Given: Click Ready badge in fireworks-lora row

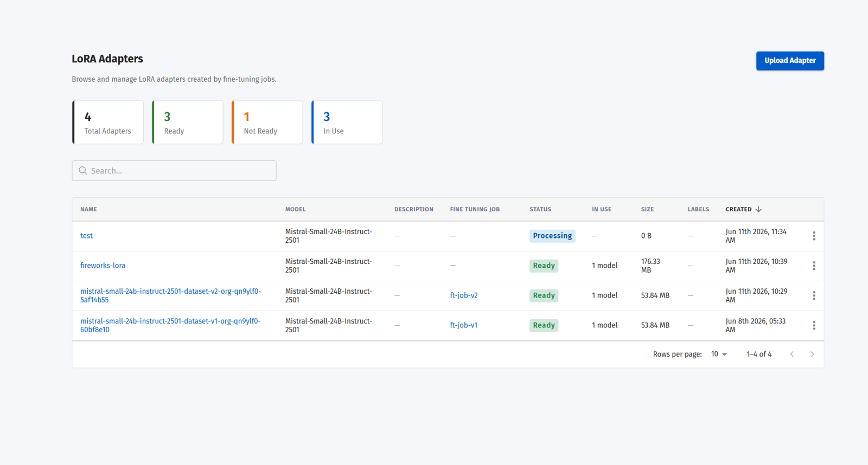Looking at the screenshot, I should click(544, 266).
